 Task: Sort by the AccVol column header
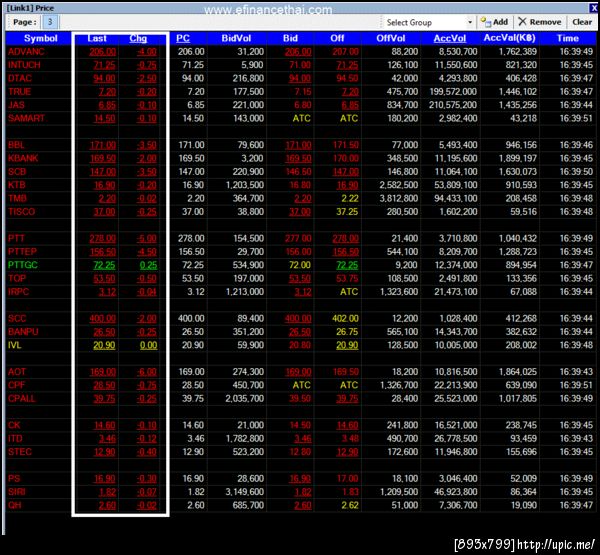click(450, 38)
